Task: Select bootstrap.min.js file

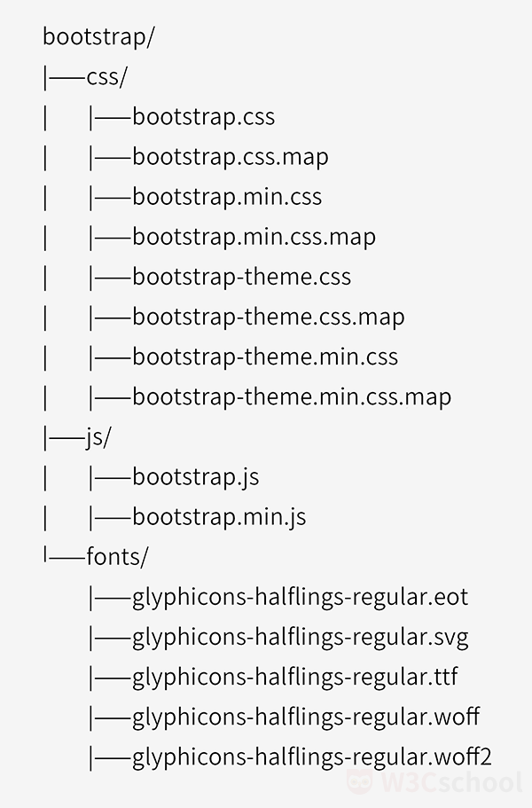Action: point(219,517)
